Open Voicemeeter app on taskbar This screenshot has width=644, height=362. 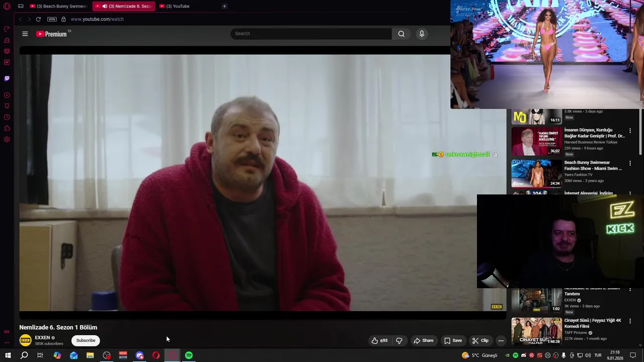coord(123,355)
